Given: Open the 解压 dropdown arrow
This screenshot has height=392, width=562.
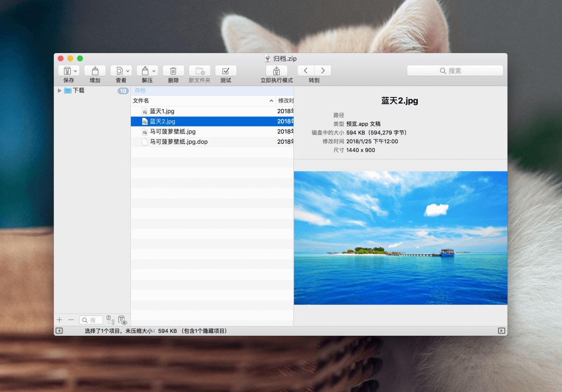Looking at the screenshot, I should click(x=154, y=71).
